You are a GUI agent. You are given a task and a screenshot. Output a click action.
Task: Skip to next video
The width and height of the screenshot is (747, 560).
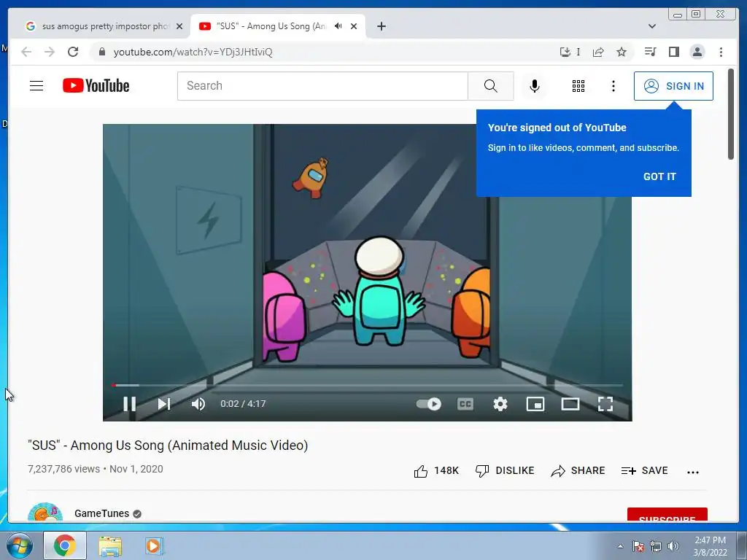coord(164,404)
